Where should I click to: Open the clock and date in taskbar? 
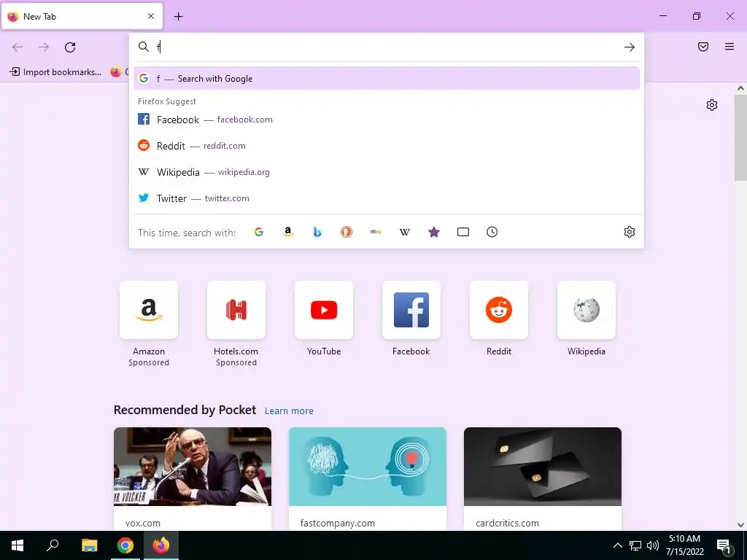pos(684,545)
